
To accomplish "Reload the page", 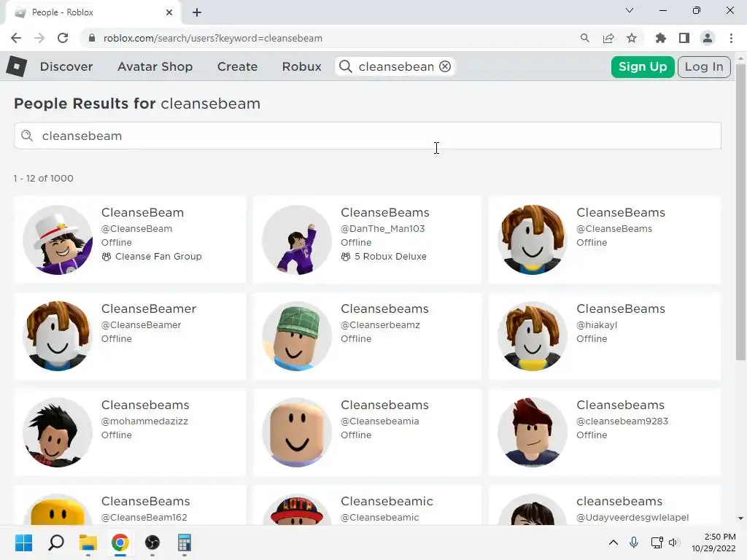I will pyautogui.click(x=63, y=38).
